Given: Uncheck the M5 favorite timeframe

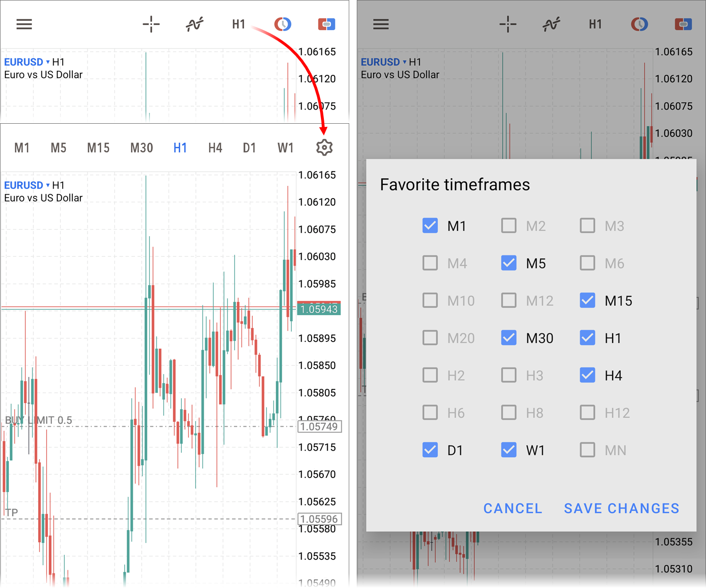Looking at the screenshot, I should 508,263.
